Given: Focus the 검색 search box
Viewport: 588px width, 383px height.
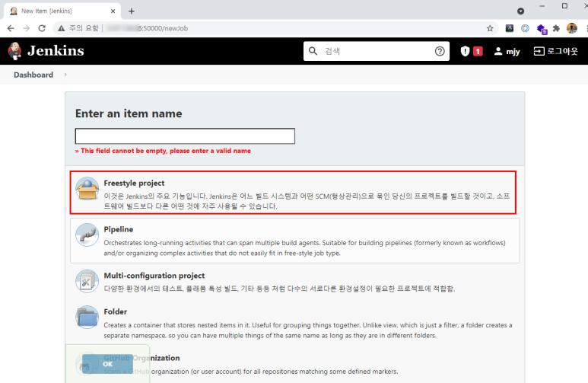Looking at the screenshot, I should click(376, 51).
